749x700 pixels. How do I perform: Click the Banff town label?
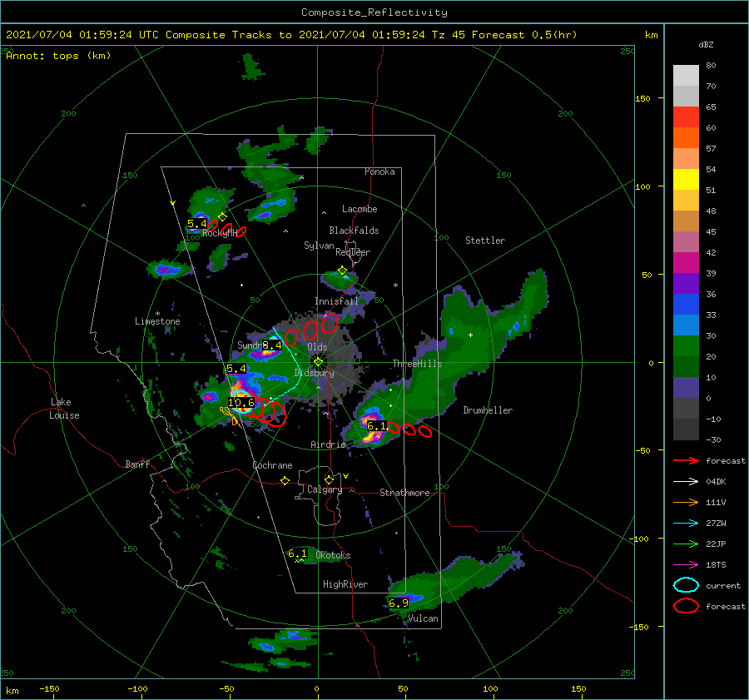(137, 464)
